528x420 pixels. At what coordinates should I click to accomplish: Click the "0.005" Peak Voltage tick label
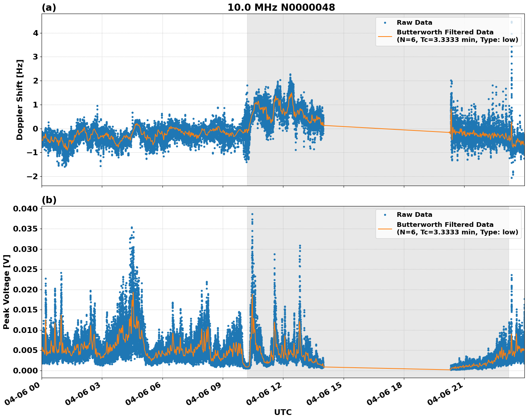(x=25, y=350)
